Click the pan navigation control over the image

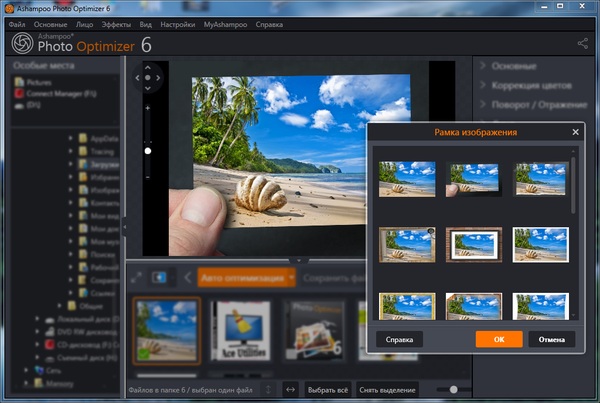[x=148, y=77]
